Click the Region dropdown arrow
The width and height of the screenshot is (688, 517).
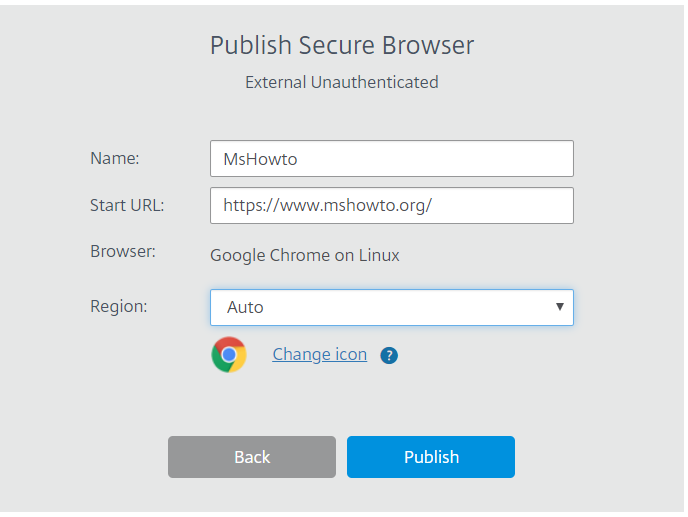pos(559,307)
